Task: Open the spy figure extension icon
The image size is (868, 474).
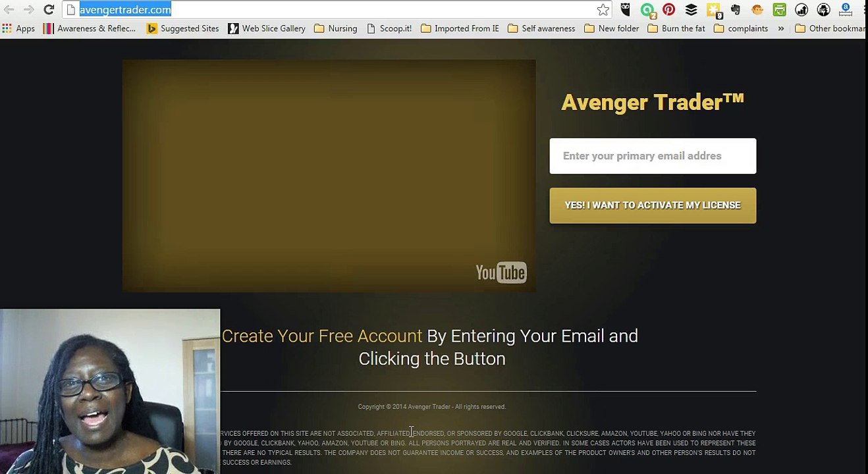Action: (823, 9)
